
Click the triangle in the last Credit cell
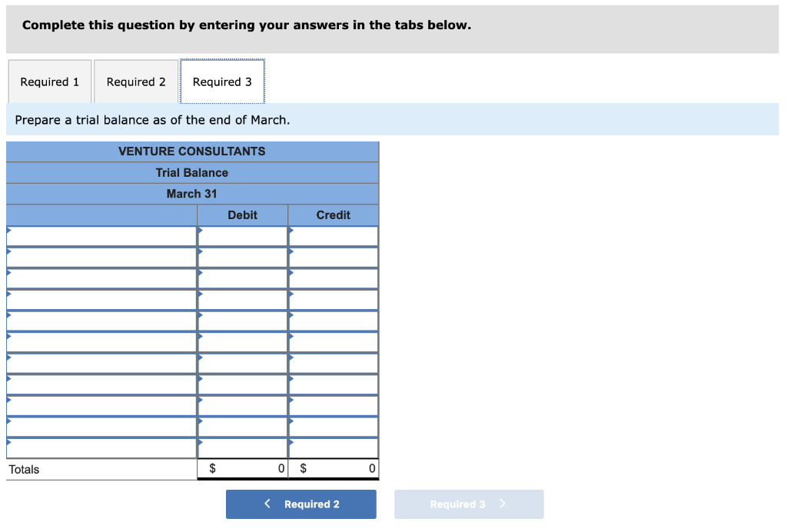pyautogui.click(x=292, y=444)
